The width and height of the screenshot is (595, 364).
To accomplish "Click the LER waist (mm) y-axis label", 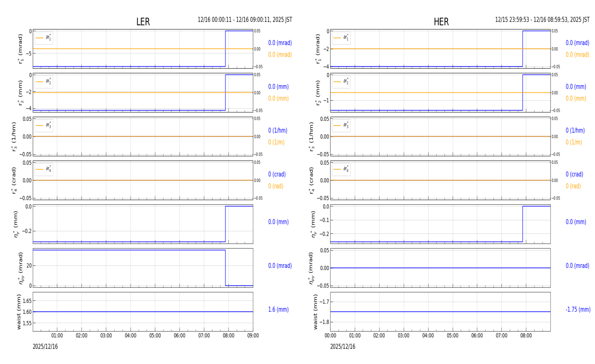I will 19,312.
